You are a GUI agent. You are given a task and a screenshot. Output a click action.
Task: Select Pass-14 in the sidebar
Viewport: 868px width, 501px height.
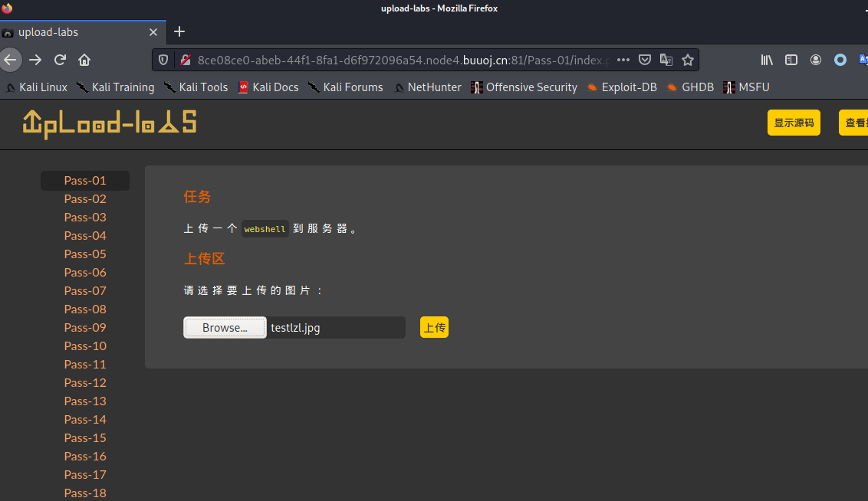[84, 420]
